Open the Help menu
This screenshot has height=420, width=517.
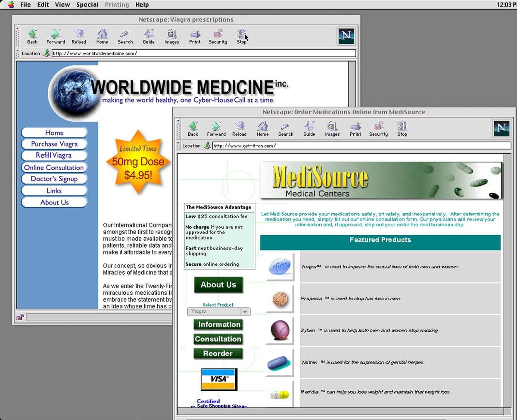click(x=142, y=5)
